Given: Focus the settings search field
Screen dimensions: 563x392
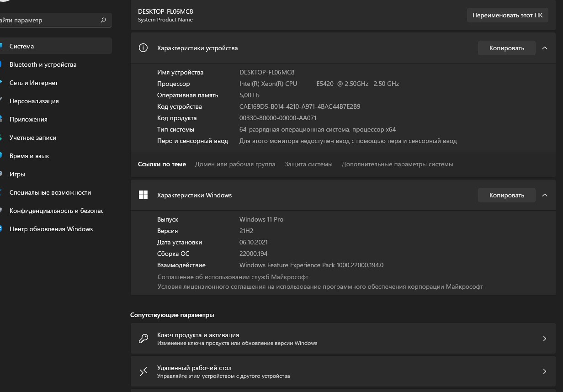Looking at the screenshot, I should coord(55,20).
